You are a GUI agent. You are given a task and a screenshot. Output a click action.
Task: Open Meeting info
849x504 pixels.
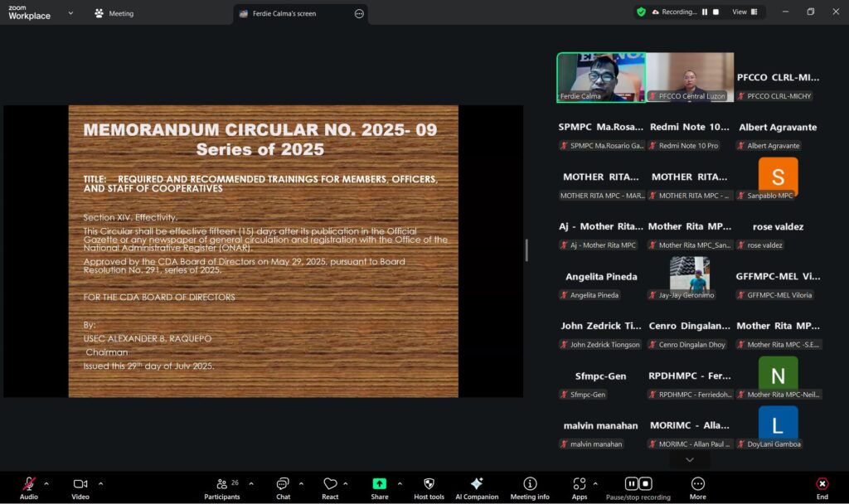pyautogui.click(x=530, y=484)
